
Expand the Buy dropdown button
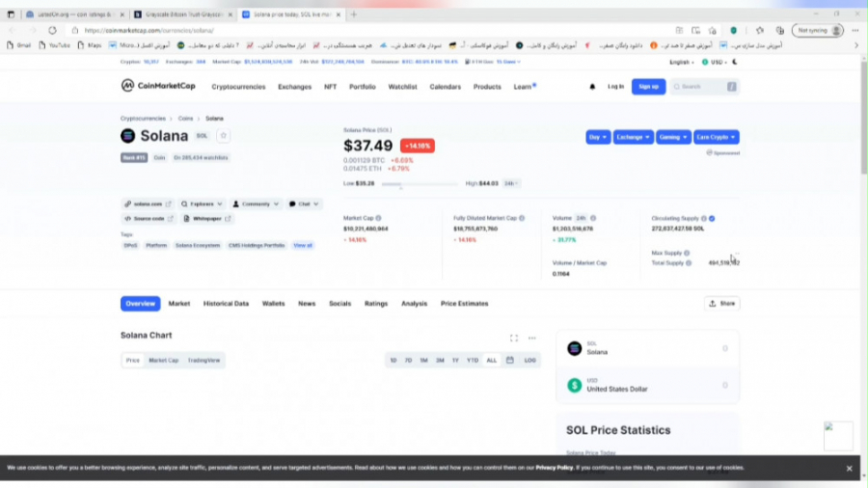click(598, 137)
